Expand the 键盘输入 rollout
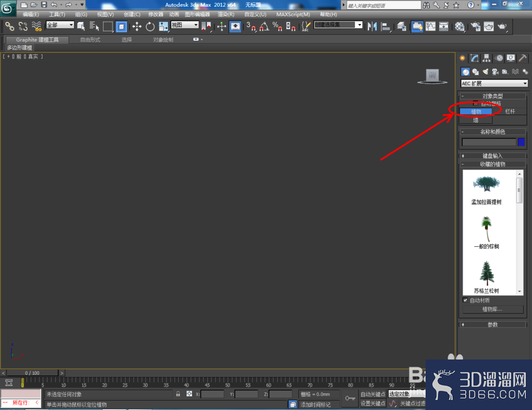532x410 pixels. point(493,156)
